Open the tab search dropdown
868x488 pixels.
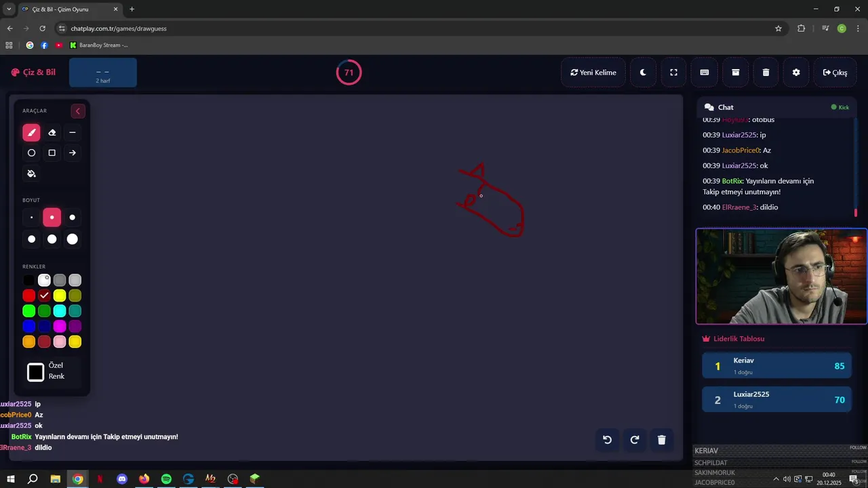click(9, 9)
